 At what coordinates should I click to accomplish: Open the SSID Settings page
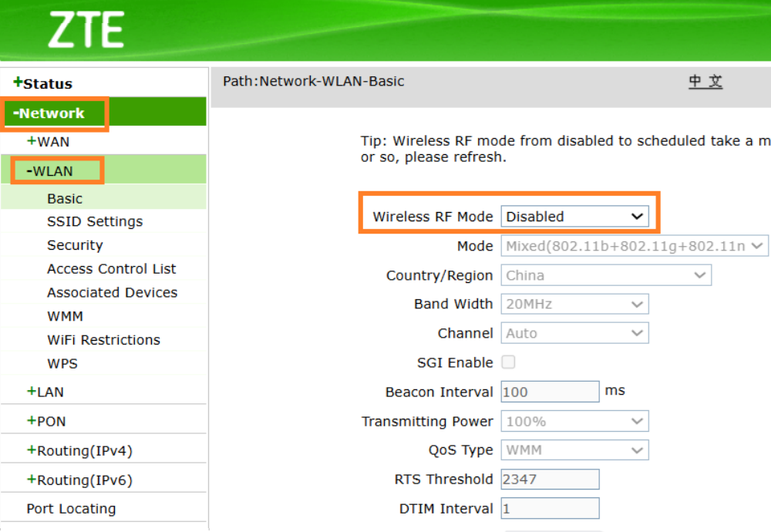[x=93, y=221]
